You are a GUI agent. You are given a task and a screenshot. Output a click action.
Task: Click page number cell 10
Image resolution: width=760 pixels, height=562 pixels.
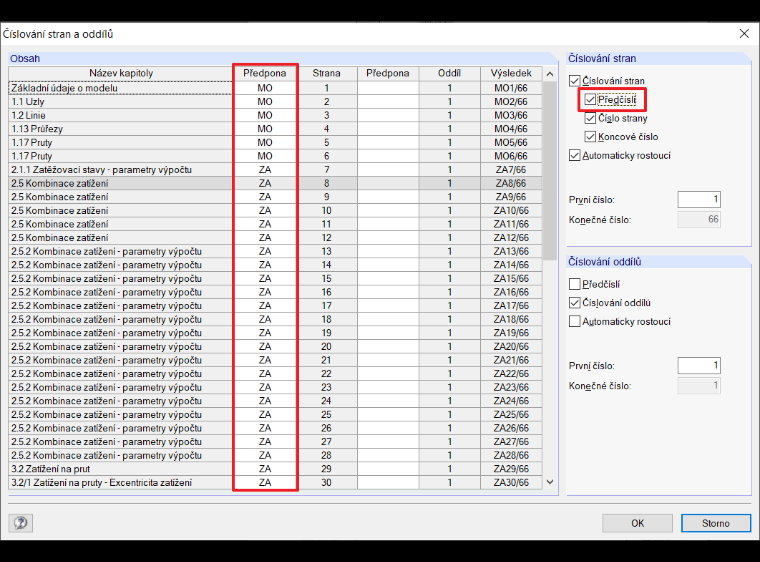pos(326,210)
